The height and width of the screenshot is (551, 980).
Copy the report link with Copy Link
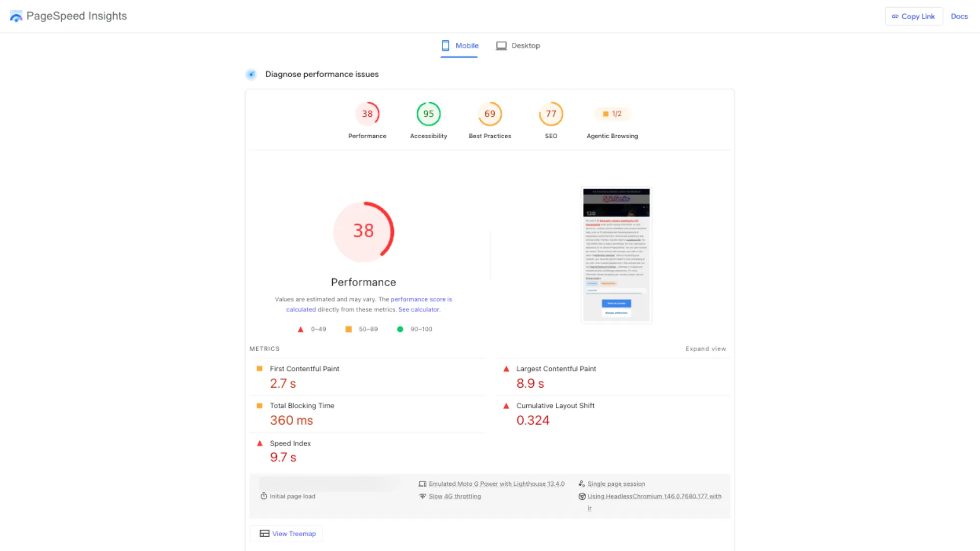pos(914,16)
